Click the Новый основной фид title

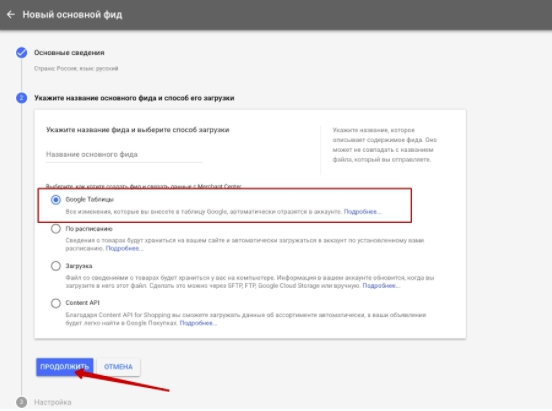[x=73, y=15]
